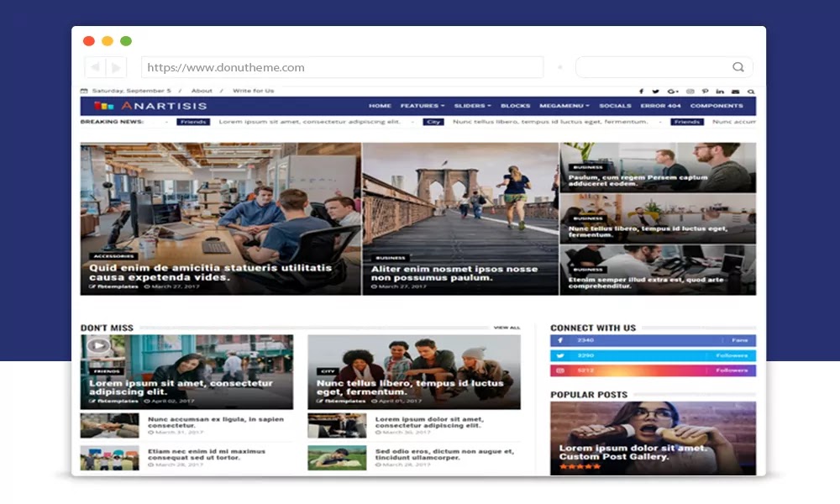Image resolution: width=840 pixels, height=504 pixels.
Task: Click the Facebook 2340 Fans bar
Action: [653, 341]
